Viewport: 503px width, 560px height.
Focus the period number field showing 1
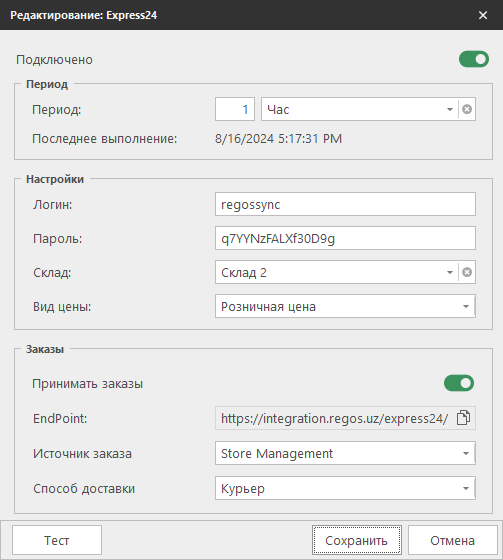point(235,109)
